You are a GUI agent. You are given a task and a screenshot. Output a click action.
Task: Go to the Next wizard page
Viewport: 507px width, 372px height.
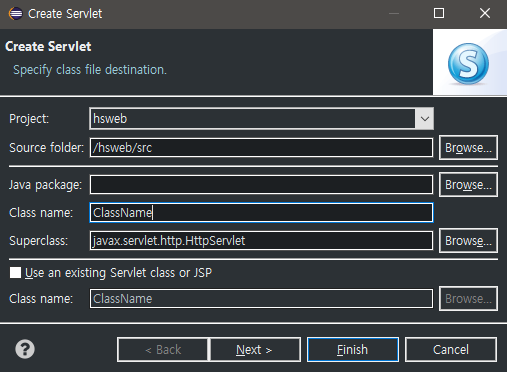pos(254,350)
